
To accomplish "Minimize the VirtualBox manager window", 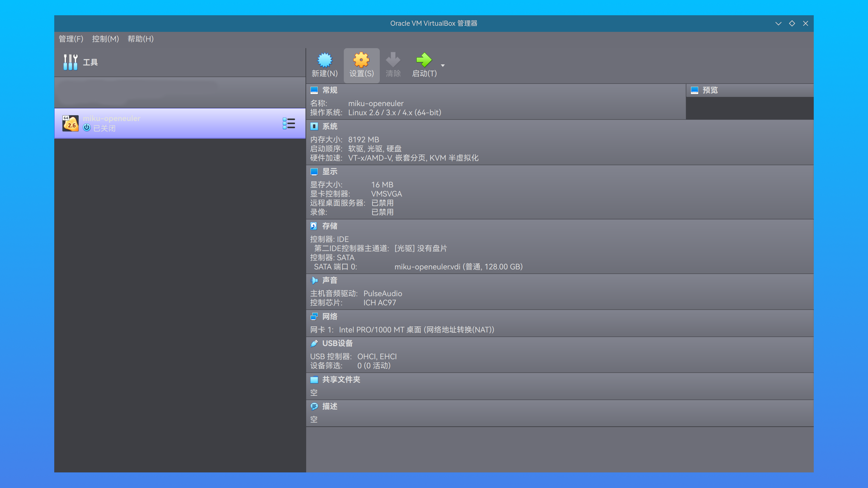I will 778,23.
